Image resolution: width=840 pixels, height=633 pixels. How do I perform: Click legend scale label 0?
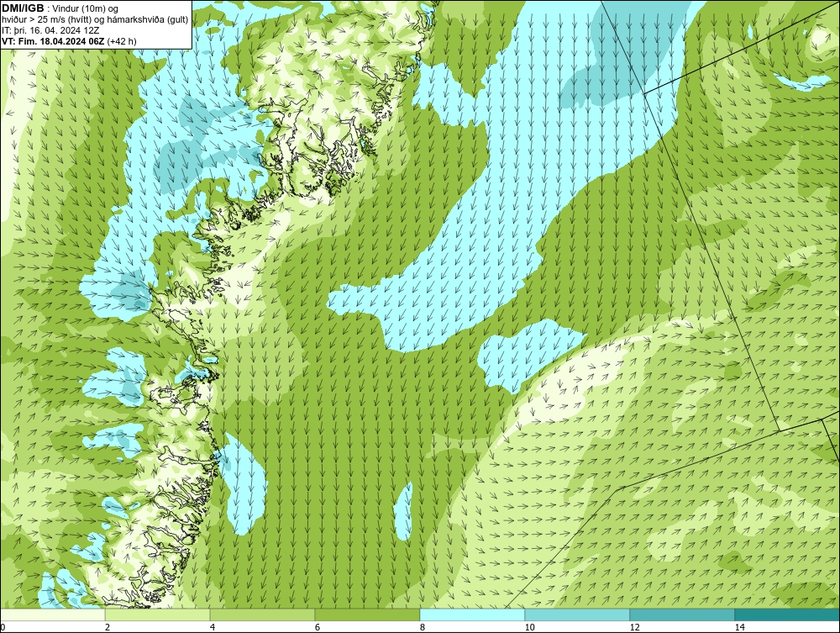tap(3, 628)
